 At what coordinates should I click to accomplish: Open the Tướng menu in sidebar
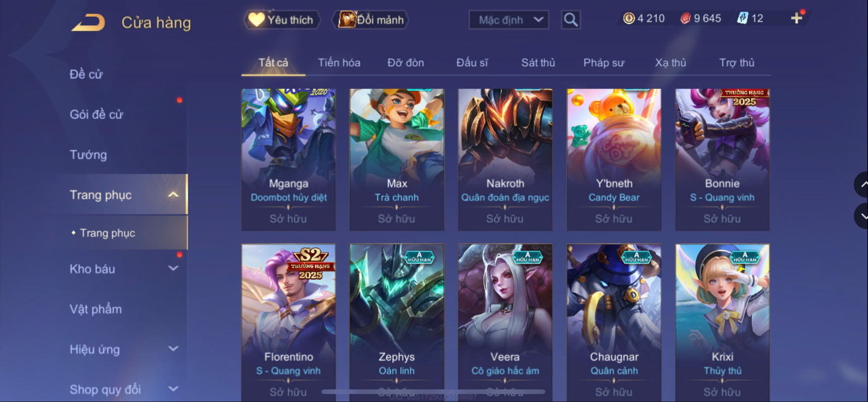tap(88, 155)
